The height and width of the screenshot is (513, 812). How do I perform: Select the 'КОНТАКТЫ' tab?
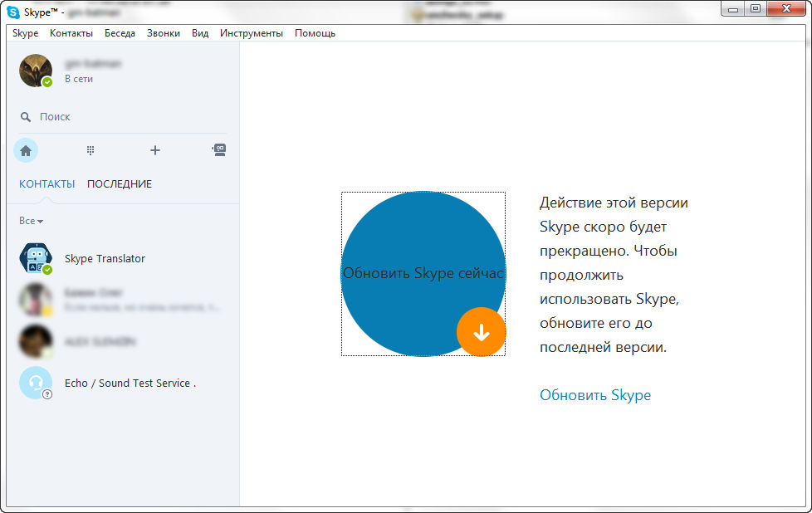tap(46, 183)
